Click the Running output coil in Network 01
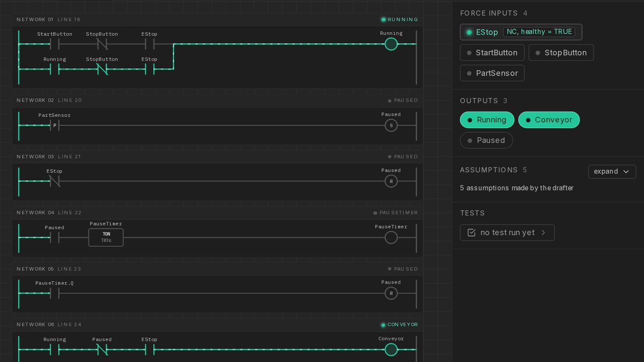 pos(391,44)
